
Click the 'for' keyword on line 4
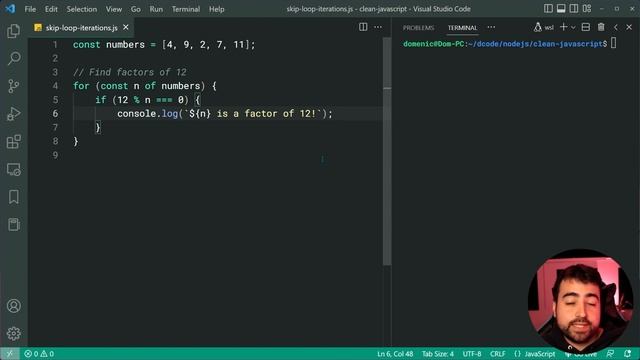[x=81, y=86]
